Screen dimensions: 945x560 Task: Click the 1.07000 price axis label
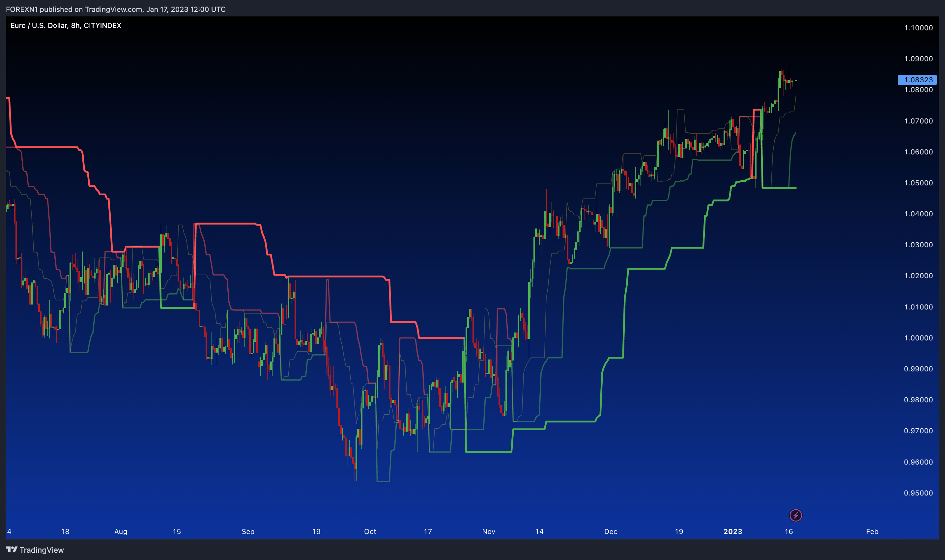click(918, 121)
